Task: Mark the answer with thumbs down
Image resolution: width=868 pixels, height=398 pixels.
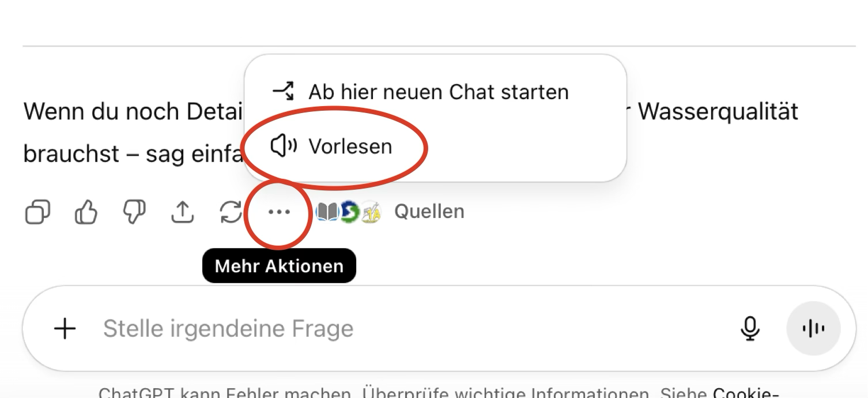Action: point(134,212)
